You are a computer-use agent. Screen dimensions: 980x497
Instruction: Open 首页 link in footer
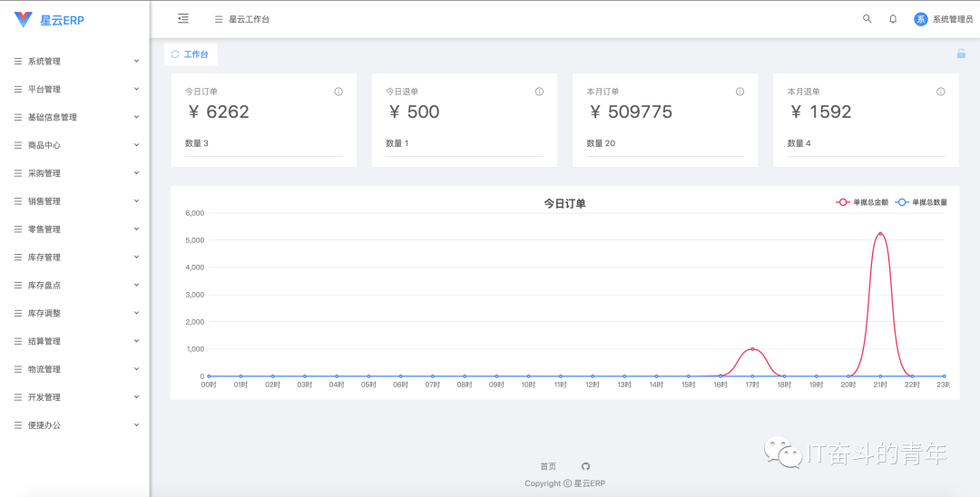pyautogui.click(x=548, y=466)
